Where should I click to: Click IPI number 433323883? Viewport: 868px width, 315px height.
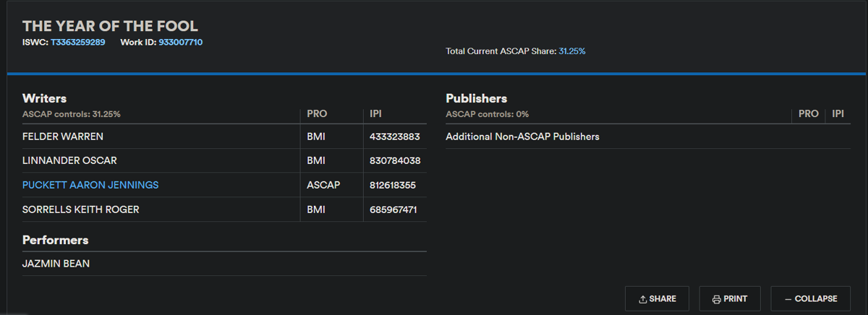[394, 137]
